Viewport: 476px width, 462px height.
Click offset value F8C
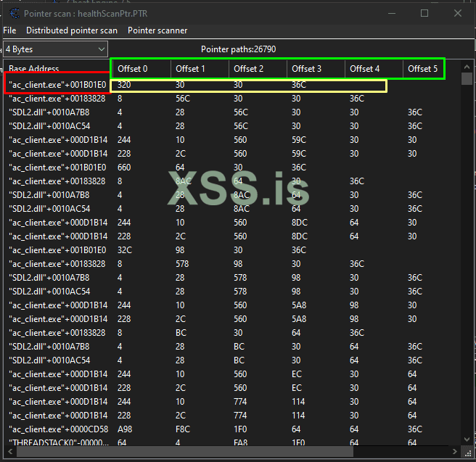pyautogui.click(x=183, y=429)
